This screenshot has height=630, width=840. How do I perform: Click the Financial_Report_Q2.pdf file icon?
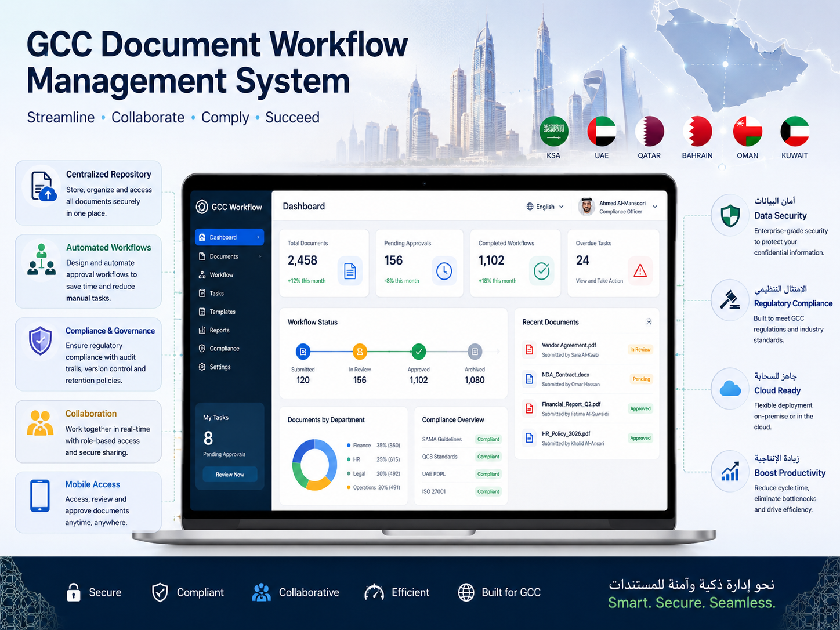(529, 408)
